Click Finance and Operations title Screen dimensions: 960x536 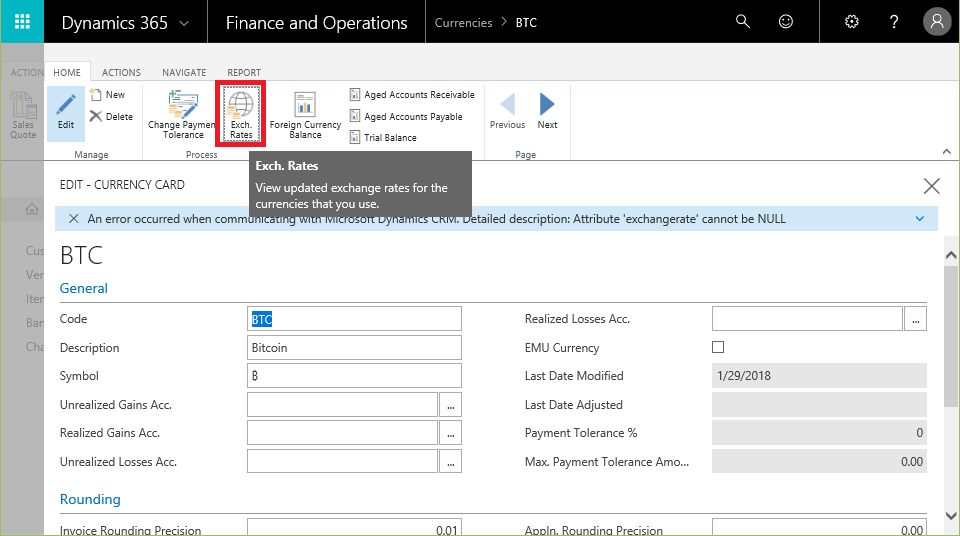[x=317, y=23]
